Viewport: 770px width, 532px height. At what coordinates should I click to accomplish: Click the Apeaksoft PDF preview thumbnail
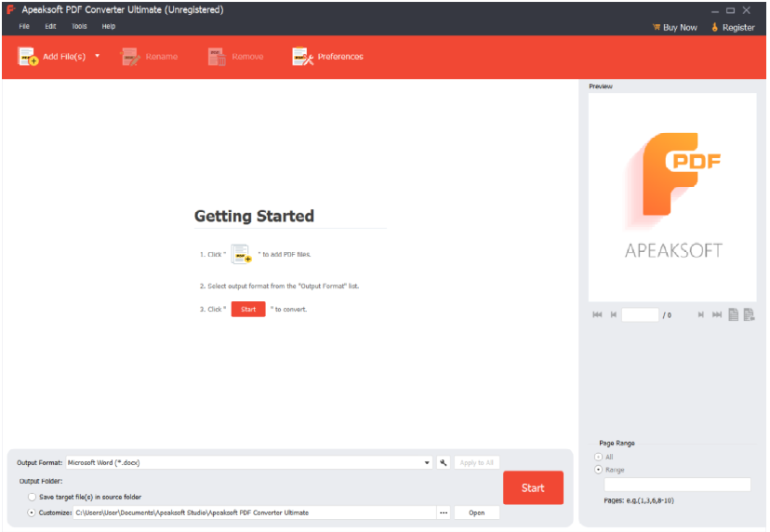[x=672, y=197]
